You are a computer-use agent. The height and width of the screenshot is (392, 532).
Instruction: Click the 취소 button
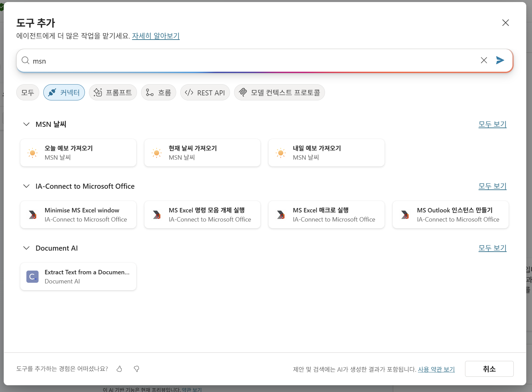[489, 369]
